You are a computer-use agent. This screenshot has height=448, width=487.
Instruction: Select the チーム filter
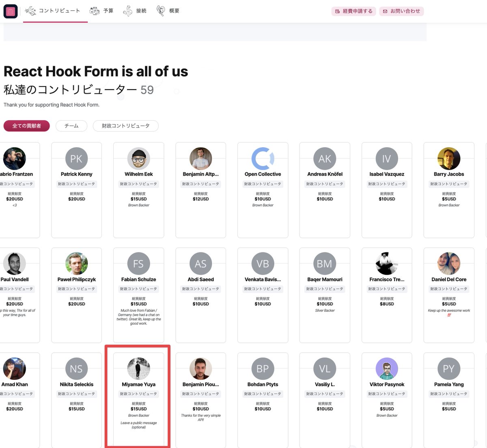[x=71, y=126]
